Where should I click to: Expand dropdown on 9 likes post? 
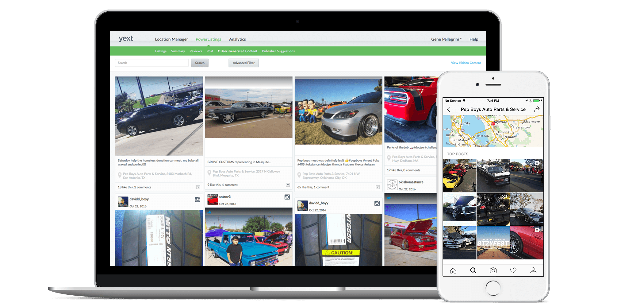pyautogui.click(x=288, y=185)
